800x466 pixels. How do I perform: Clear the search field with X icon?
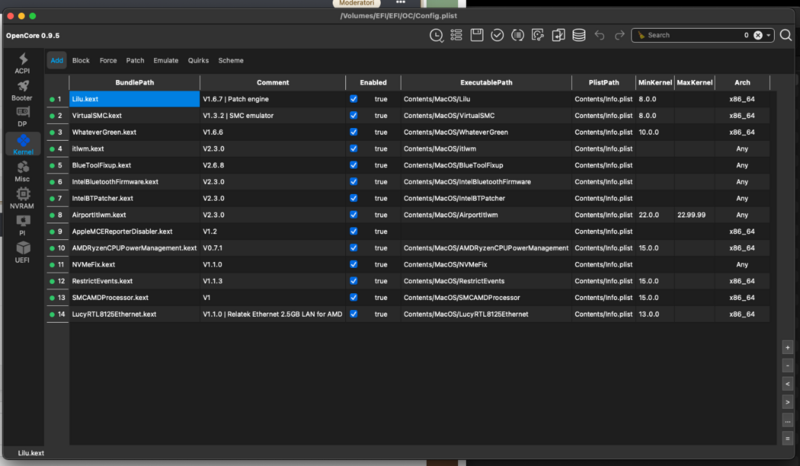point(758,35)
